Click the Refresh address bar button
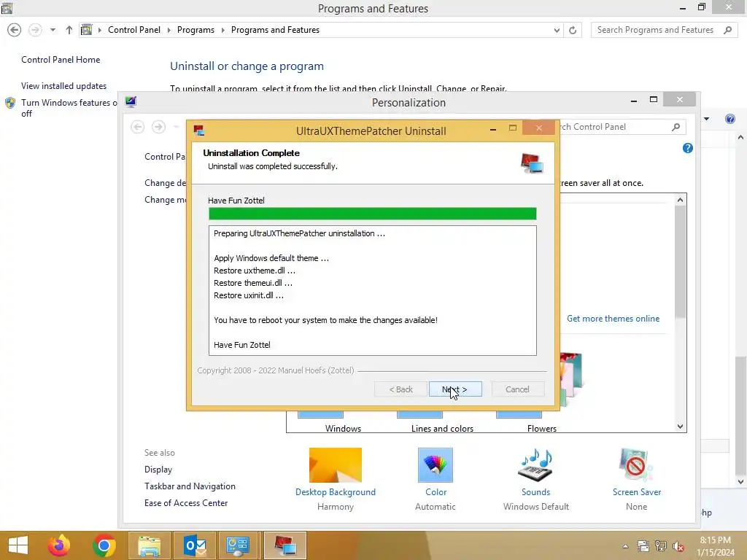This screenshot has width=747, height=560. coord(573,30)
